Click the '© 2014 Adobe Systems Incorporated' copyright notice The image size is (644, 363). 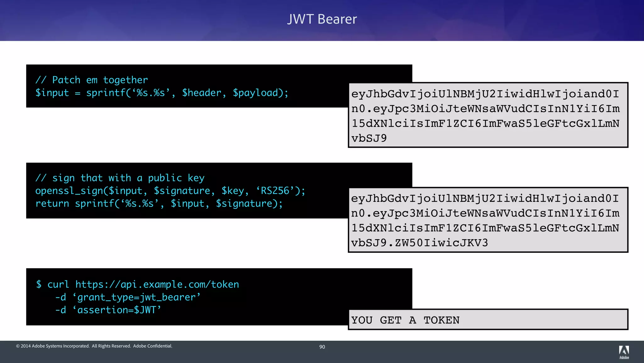tap(94, 346)
